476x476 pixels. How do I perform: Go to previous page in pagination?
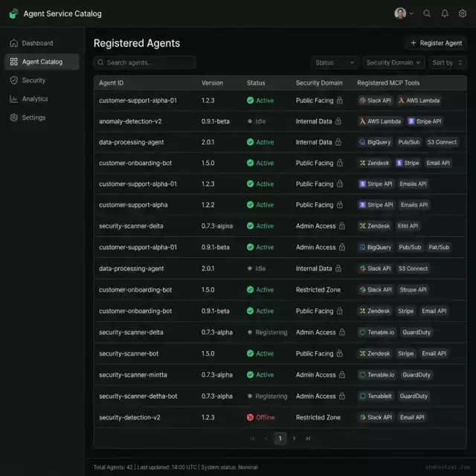(266, 438)
